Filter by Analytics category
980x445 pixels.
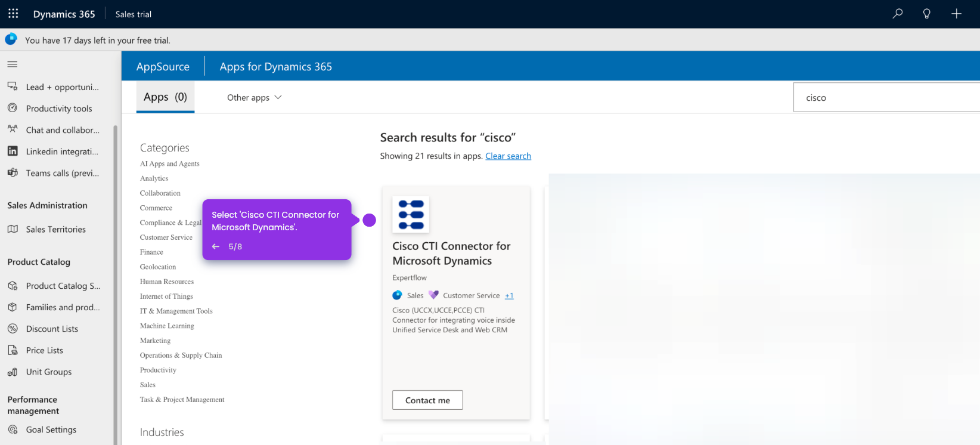pyautogui.click(x=154, y=178)
